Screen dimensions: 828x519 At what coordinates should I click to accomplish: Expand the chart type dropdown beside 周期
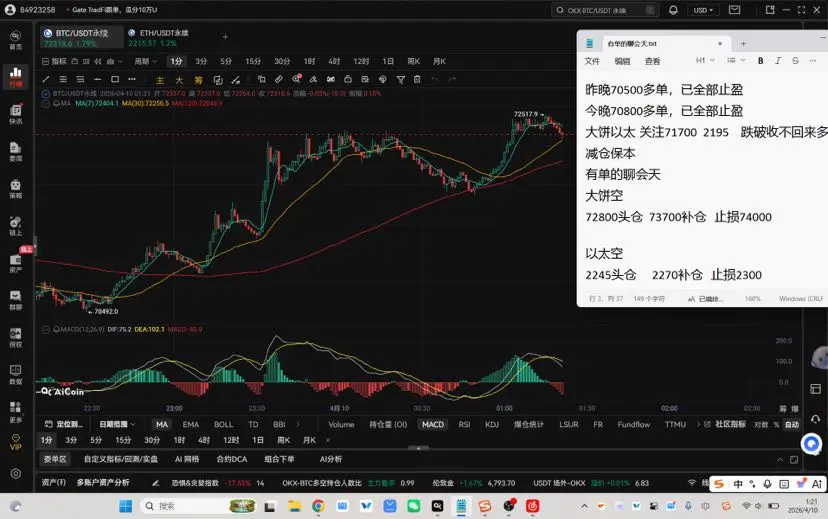(x=115, y=61)
